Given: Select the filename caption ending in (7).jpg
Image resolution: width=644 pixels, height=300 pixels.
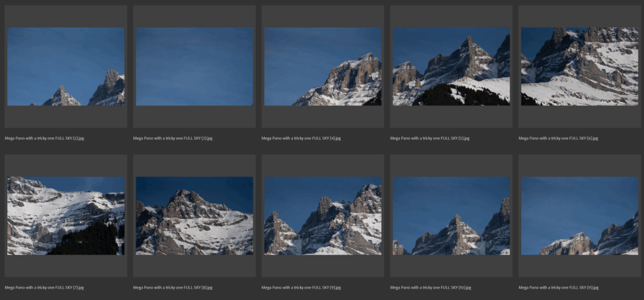Looking at the screenshot, I should click(44, 287).
